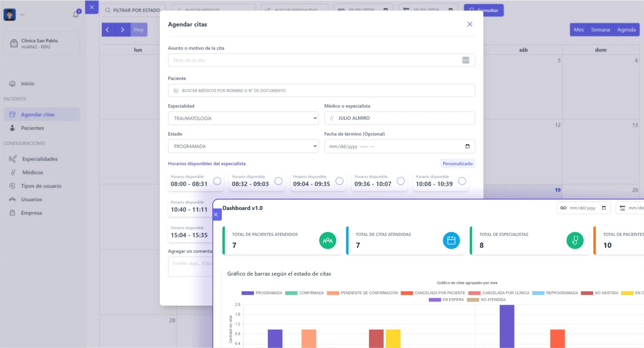Viewport: 644px width, 348px height.
Task: Expand the Especialidad dropdown showing TRAUMATOLOGÍA
Action: (x=243, y=118)
